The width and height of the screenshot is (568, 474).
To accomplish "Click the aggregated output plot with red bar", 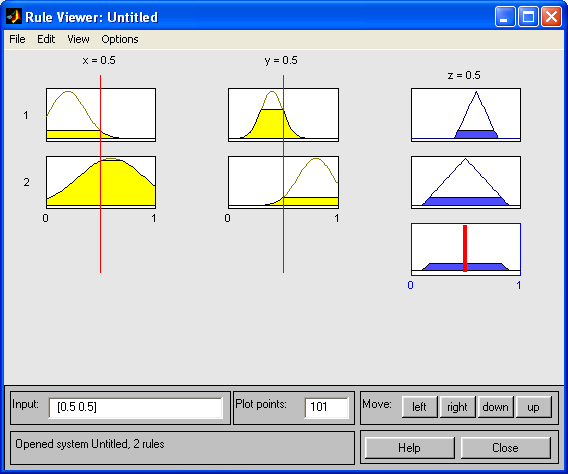I will pyautogui.click(x=466, y=249).
